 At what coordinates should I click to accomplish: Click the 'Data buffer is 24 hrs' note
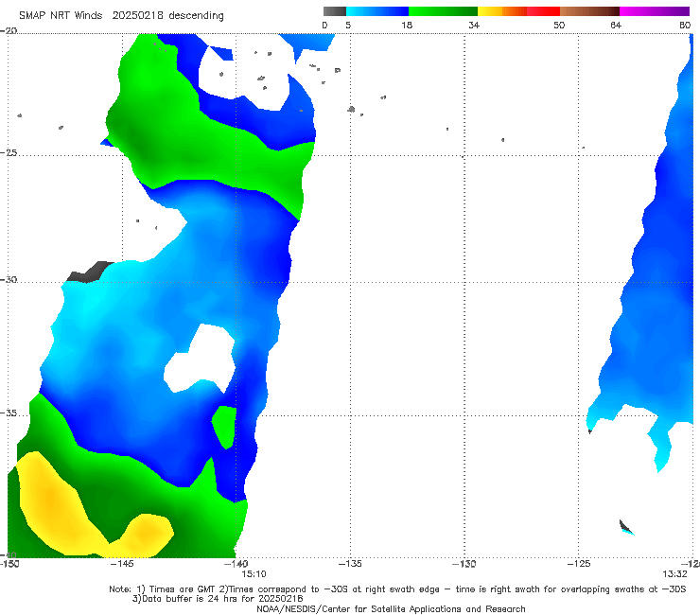click(x=218, y=599)
